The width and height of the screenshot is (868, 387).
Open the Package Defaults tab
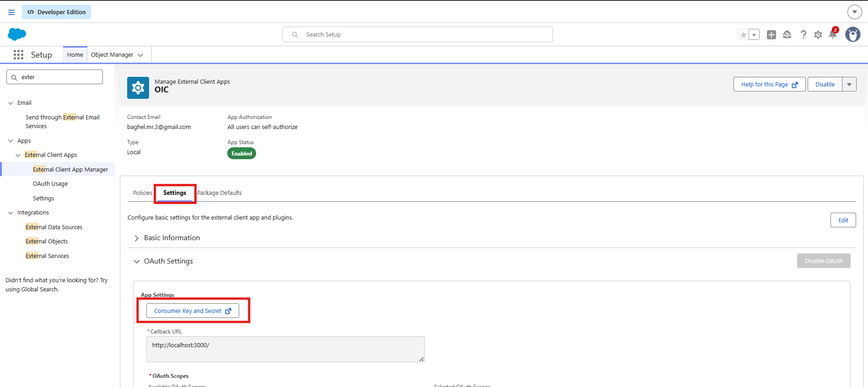click(220, 193)
